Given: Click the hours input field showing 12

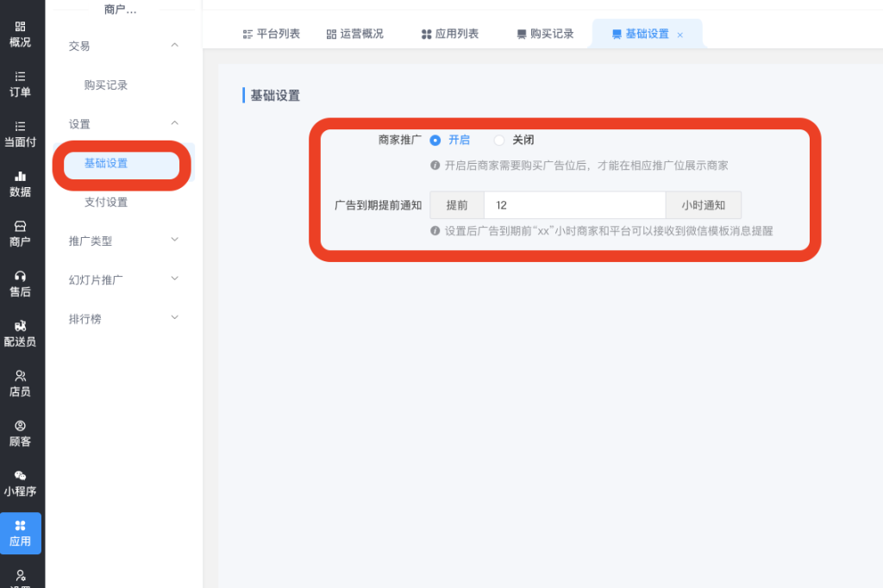Looking at the screenshot, I should click(574, 205).
